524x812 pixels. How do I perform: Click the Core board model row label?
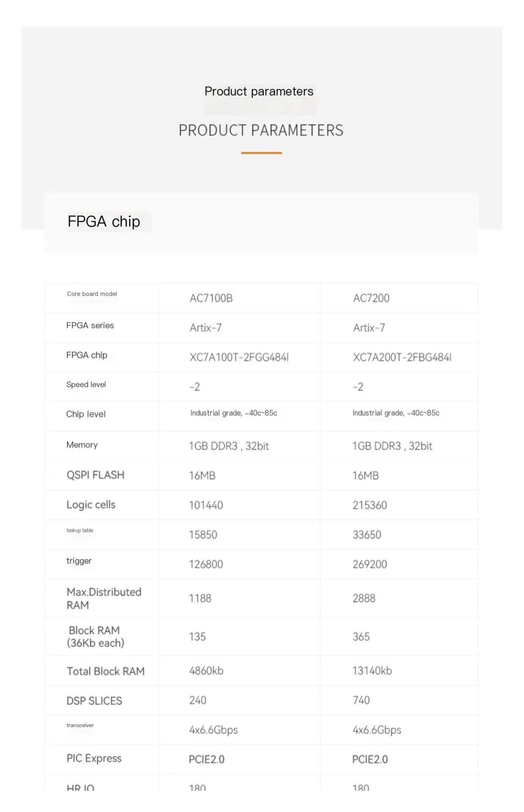(92, 294)
